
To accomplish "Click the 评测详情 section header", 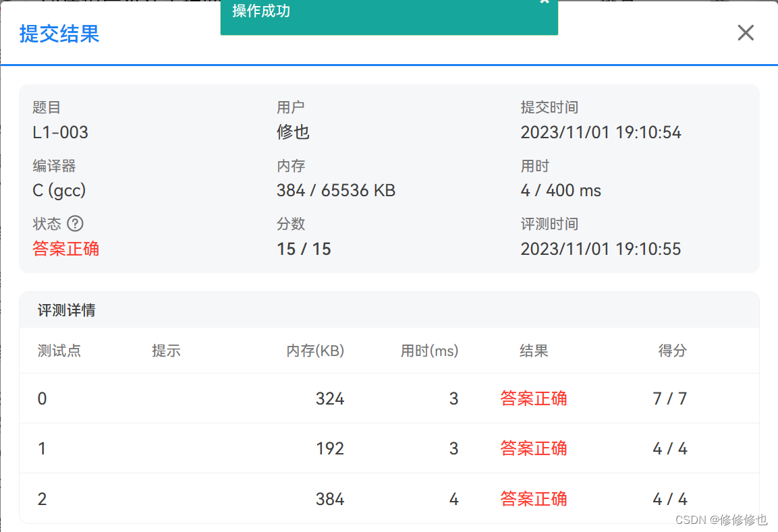I will 66,310.
